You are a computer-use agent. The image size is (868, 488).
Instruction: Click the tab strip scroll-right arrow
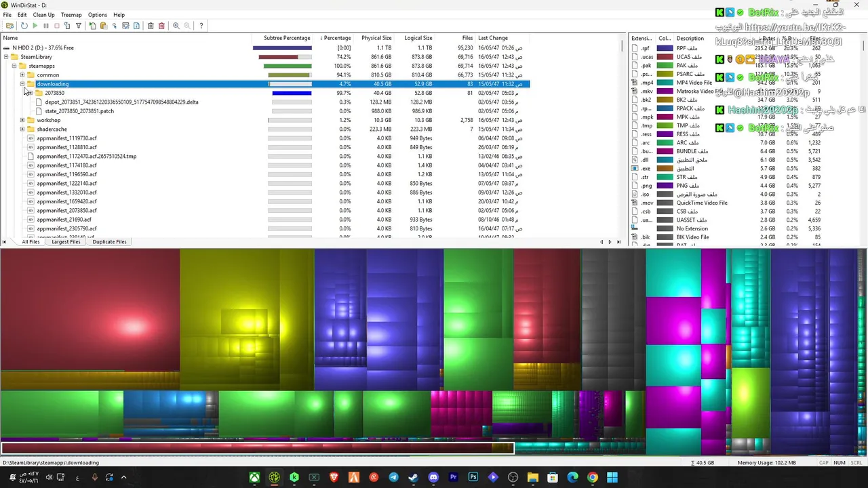coord(609,242)
